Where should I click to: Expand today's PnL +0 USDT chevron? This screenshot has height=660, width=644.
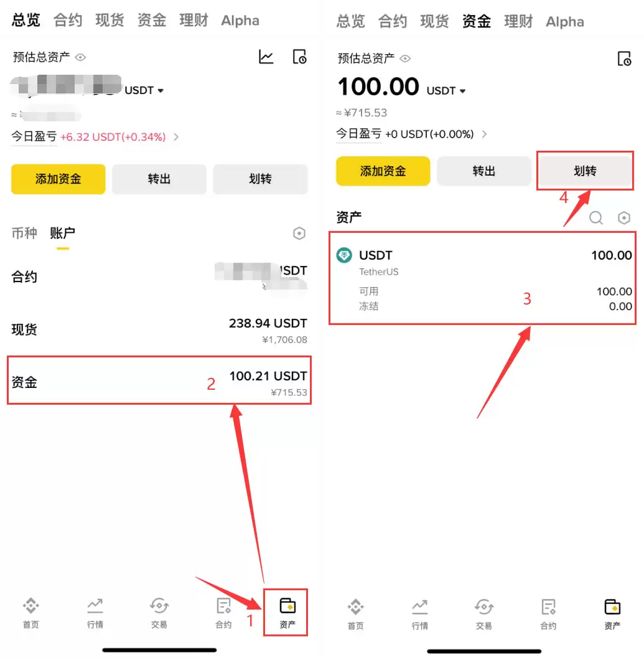click(485, 134)
